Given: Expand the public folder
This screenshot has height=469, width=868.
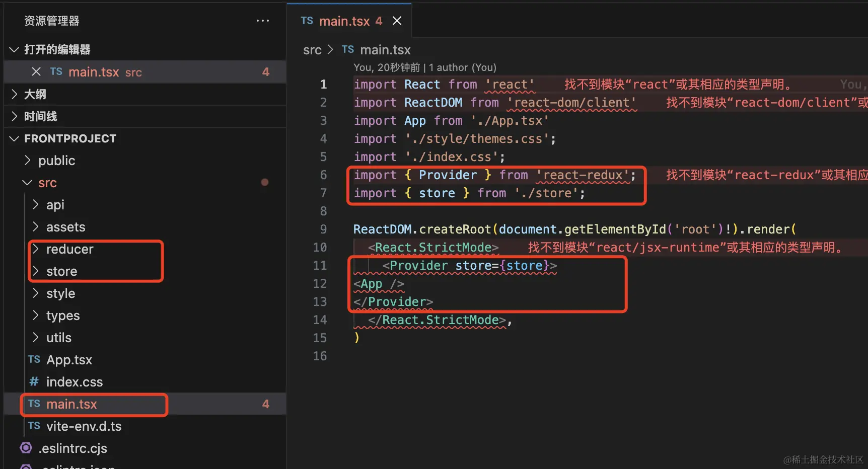Looking at the screenshot, I should [x=28, y=161].
